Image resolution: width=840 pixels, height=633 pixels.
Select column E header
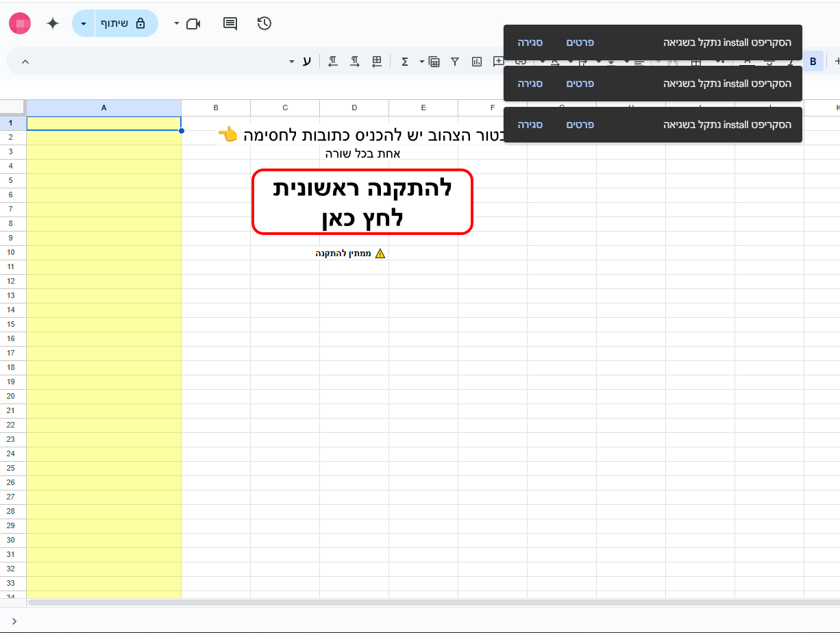tap(423, 108)
